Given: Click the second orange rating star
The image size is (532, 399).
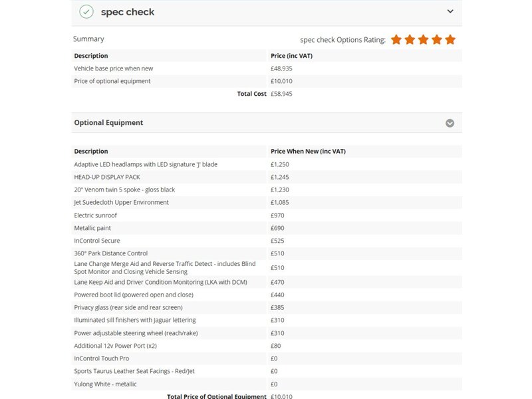Looking at the screenshot, I should tap(410, 39).
